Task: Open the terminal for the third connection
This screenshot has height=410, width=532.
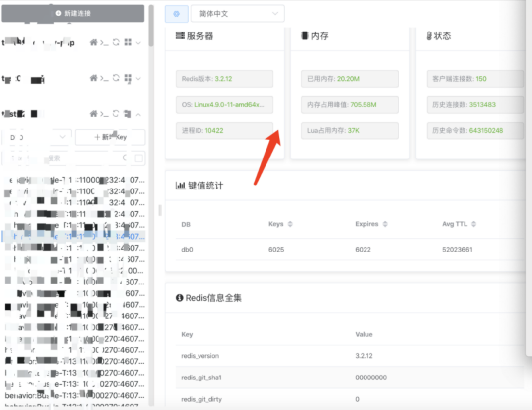Action: (x=104, y=114)
